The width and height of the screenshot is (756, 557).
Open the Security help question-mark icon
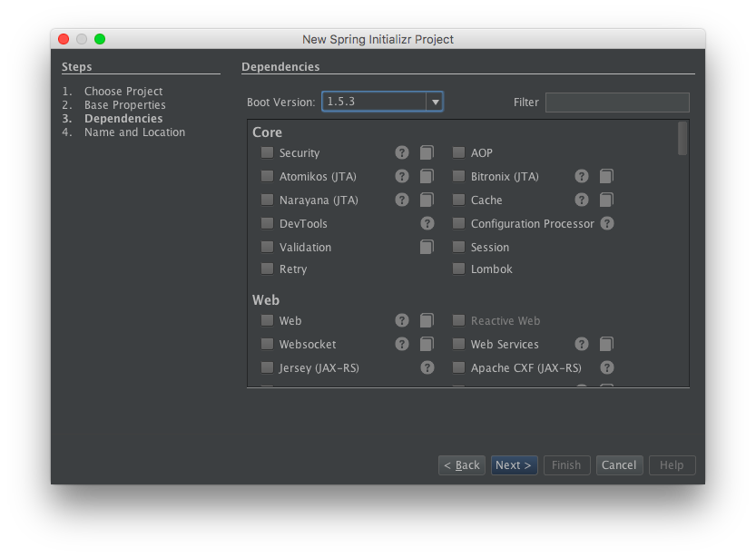(x=402, y=152)
